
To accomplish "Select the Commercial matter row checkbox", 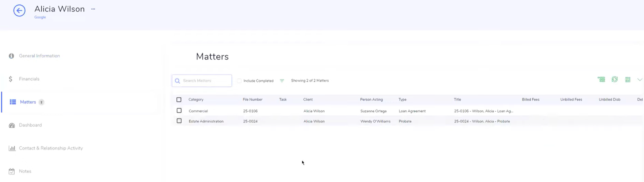I will point(179,111).
